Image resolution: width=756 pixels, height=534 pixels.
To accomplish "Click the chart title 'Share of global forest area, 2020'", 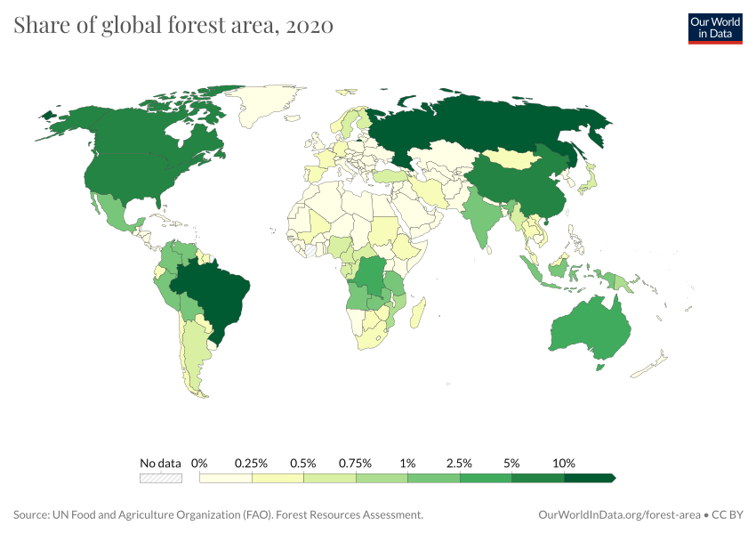I will click(x=173, y=25).
